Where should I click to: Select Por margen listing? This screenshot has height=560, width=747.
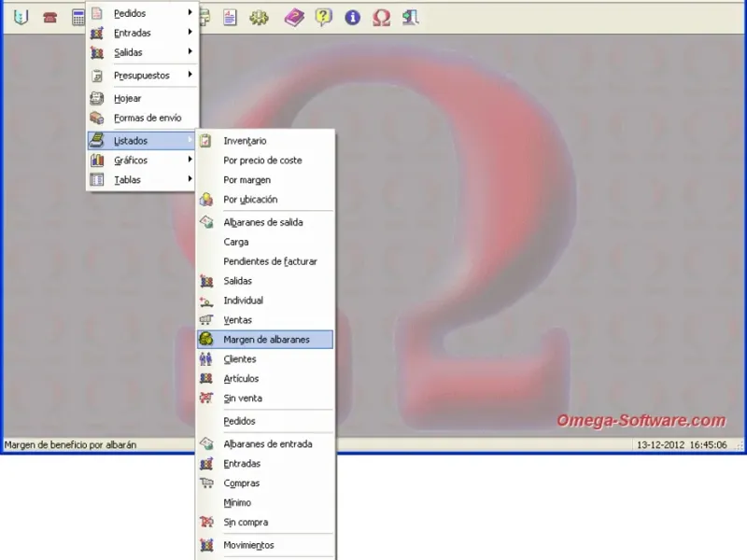265,180
